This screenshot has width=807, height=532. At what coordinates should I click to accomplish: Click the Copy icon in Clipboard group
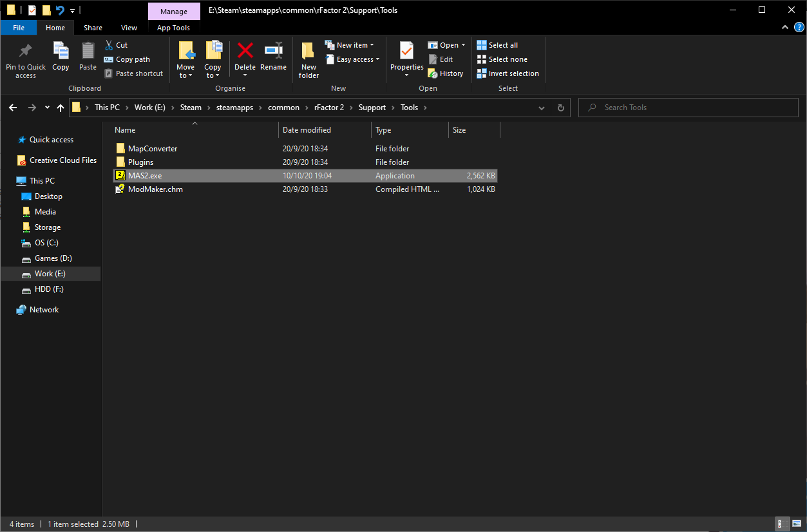[x=61, y=52]
